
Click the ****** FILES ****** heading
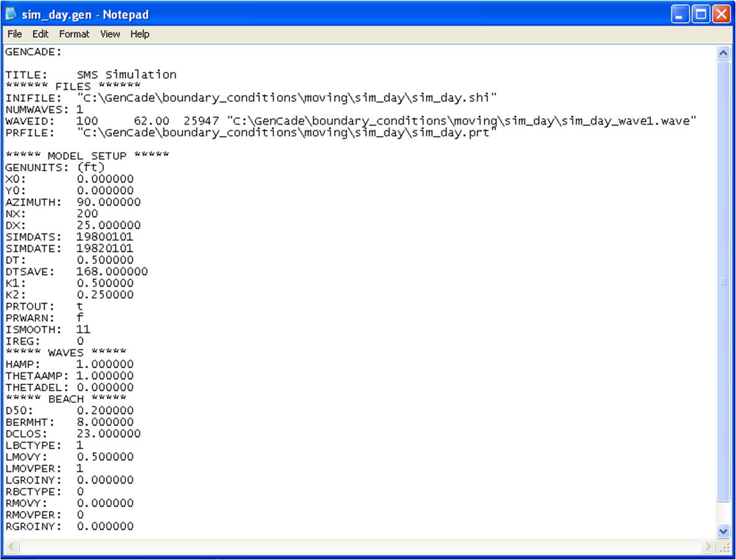click(73, 86)
